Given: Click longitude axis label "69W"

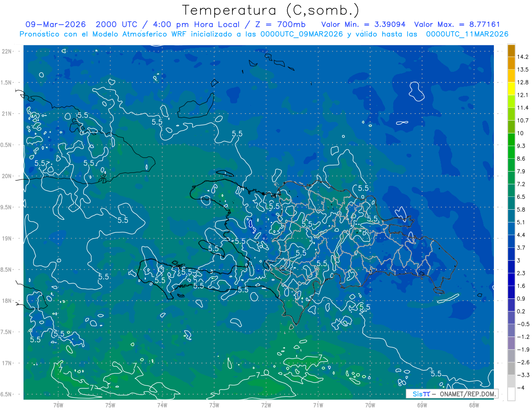Looking at the screenshot, I should [422, 405].
